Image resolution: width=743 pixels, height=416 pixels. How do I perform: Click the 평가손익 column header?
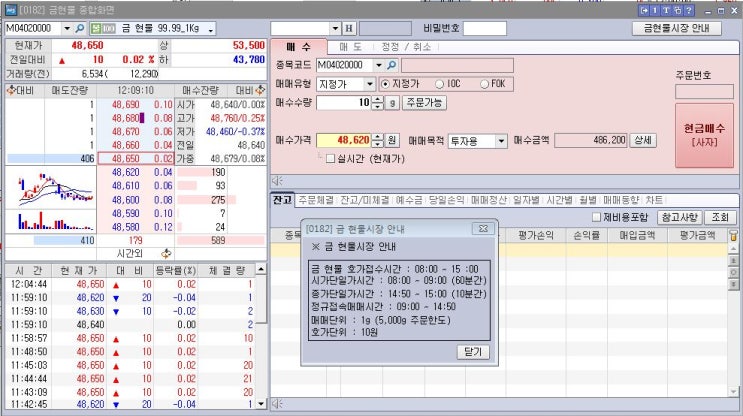tap(536, 235)
